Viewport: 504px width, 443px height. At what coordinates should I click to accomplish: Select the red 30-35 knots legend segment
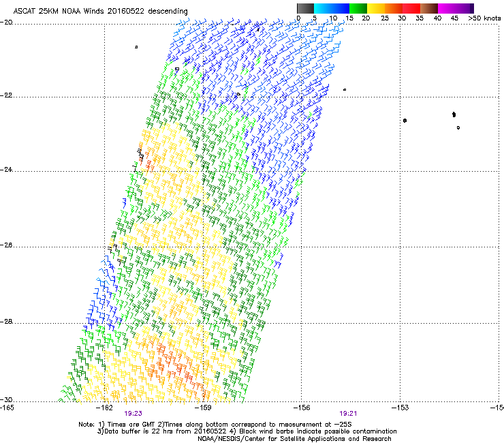pyautogui.click(x=411, y=8)
